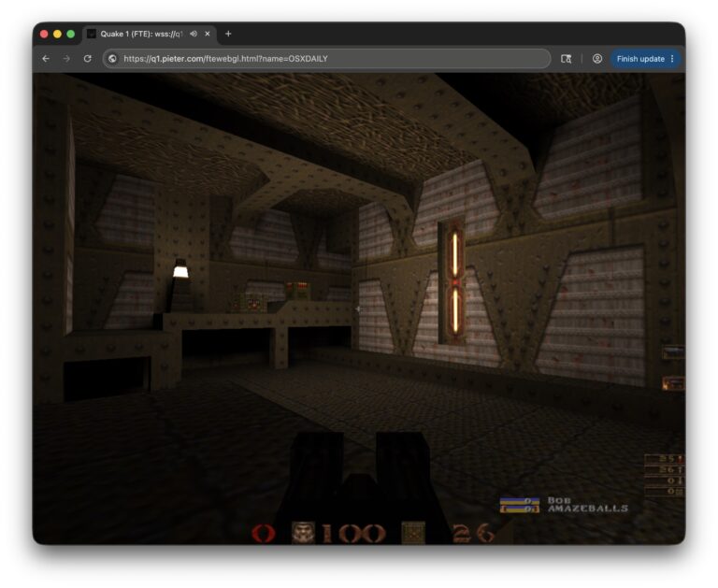Viewport: 718px width, 588px height.
Task: Minimize the window with yellow button
Action: pyautogui.click(x=57, y=34)
